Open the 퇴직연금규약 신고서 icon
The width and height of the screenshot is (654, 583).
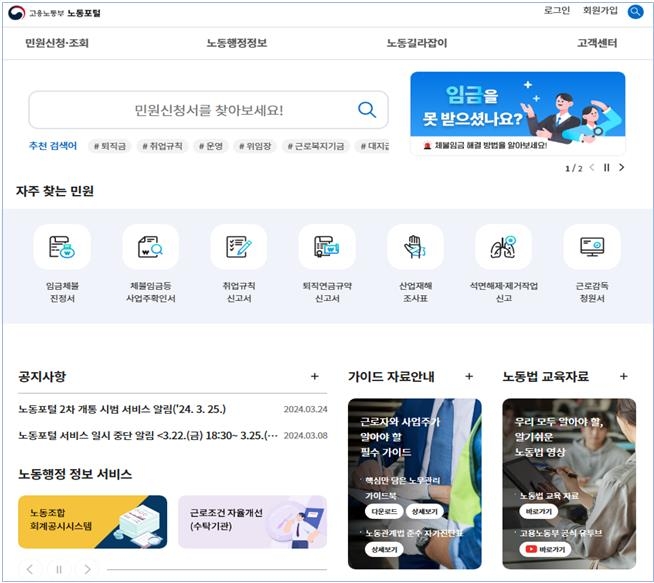tap(327, 247)
